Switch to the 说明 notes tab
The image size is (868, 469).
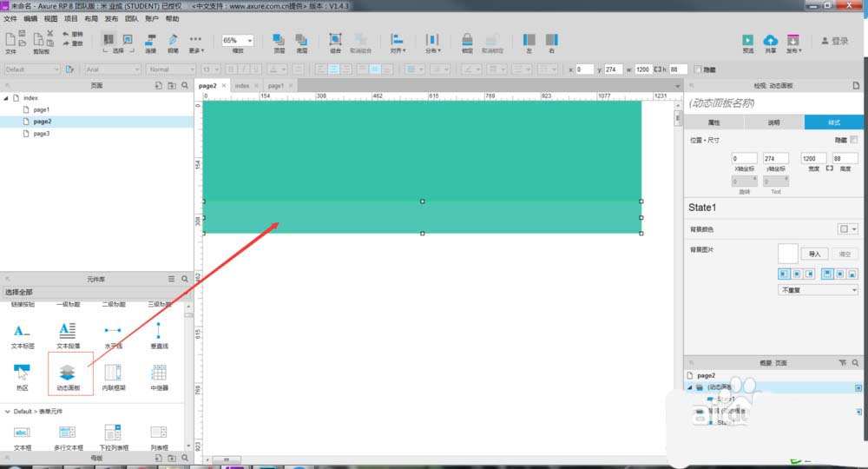(x=774, y=122)
